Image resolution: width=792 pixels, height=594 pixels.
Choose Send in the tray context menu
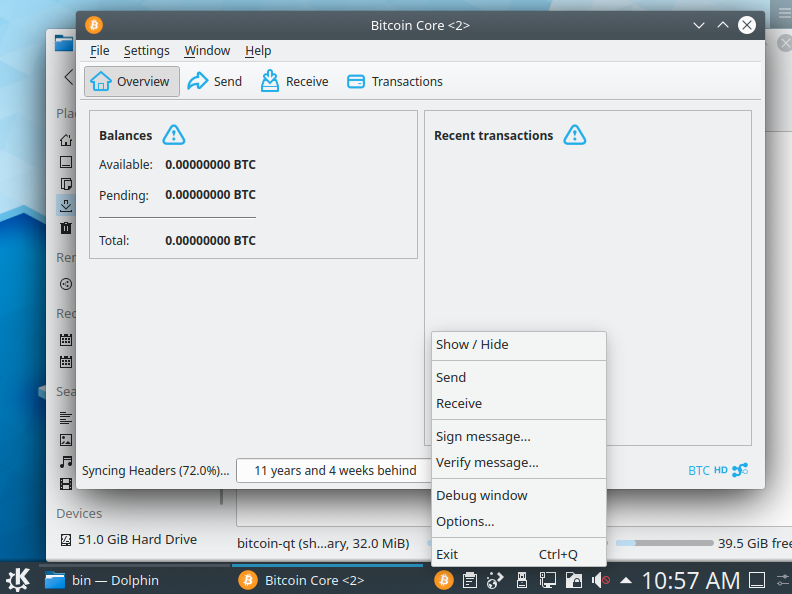pyautogui.click(x=519, y=377)
